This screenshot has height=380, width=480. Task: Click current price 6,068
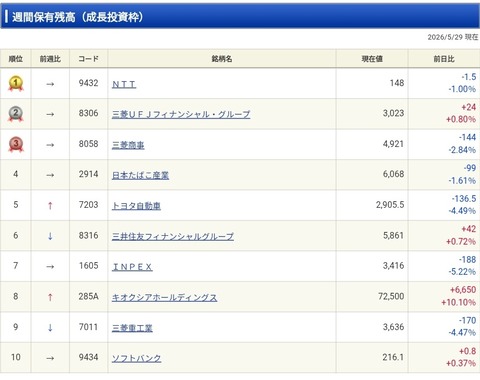pyautogui.click(x=393, y=174)
